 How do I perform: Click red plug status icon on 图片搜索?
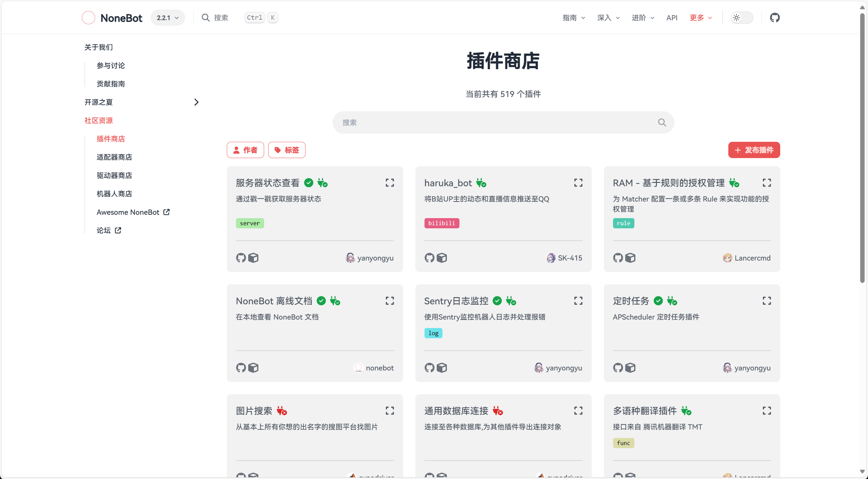pyautogui.click(x=282, y=411)
